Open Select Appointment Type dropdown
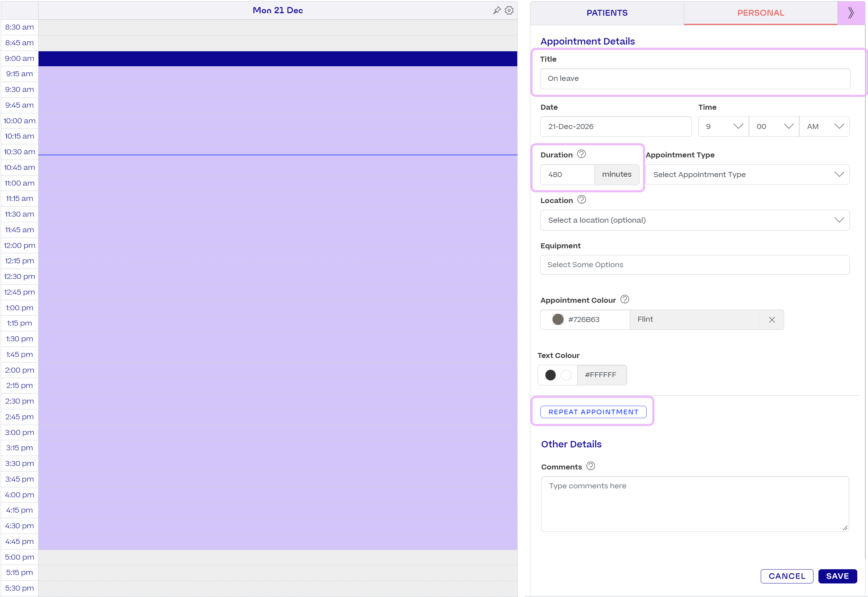Viewport: 868px width, 597px height. click(x=748, y=175)
